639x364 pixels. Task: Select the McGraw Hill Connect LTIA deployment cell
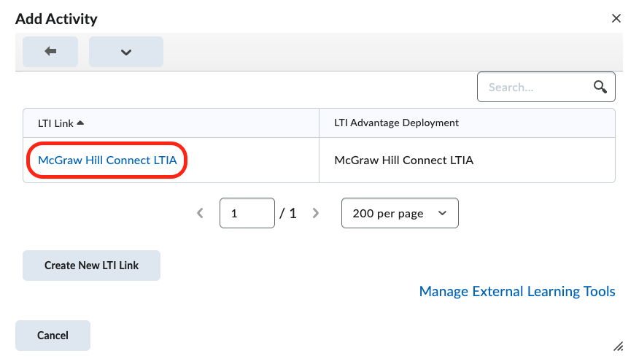click(x=403, y=160)
